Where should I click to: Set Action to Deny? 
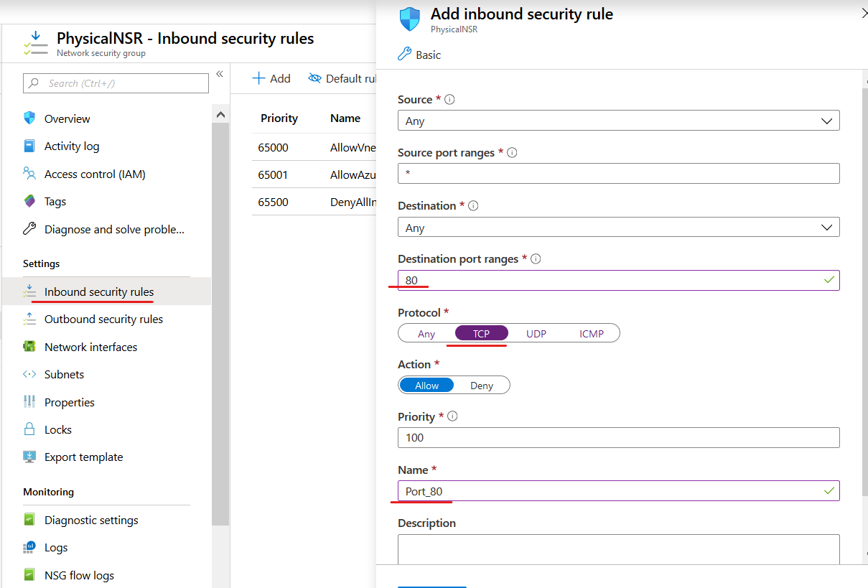coord(482,385)
